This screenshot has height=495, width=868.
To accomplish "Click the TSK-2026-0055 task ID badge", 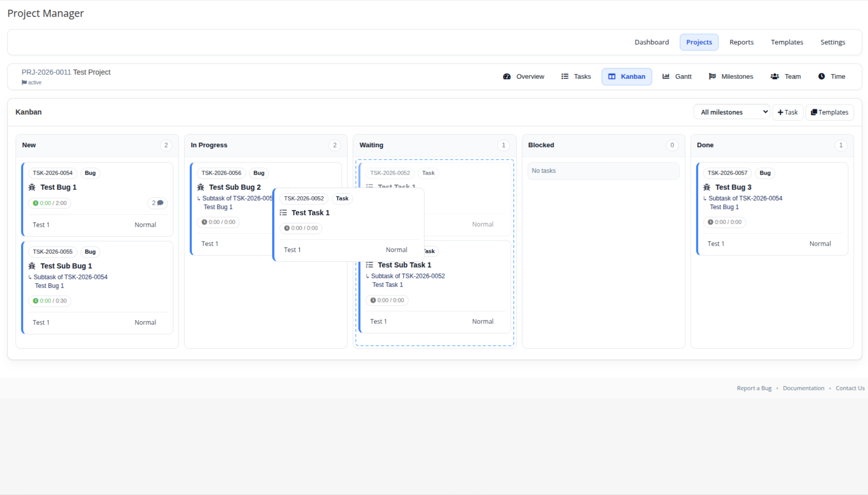I will point(52,252).
